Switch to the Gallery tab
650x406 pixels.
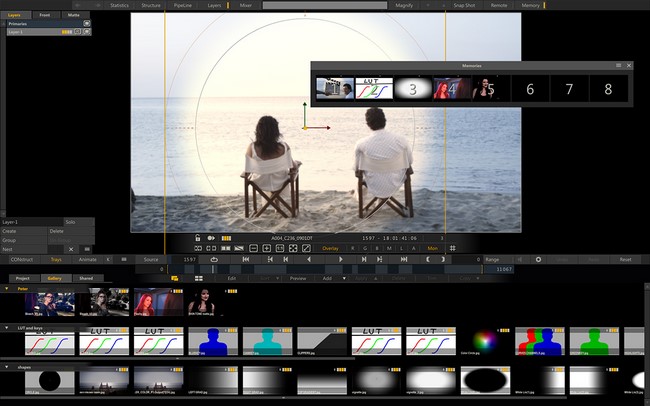pos(54,278)
